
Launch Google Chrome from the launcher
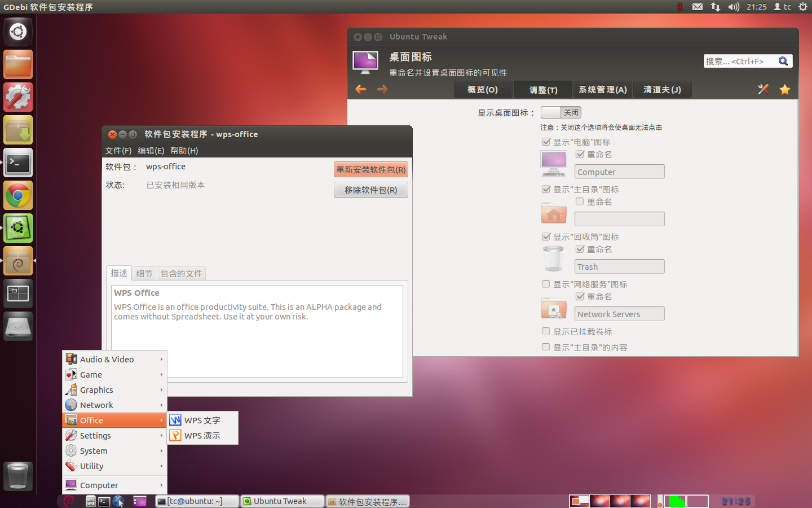[x=18, y=195]
